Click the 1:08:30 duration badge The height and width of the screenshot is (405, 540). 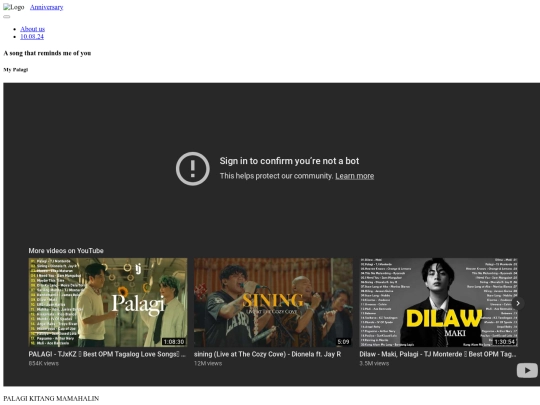(174, 342)
